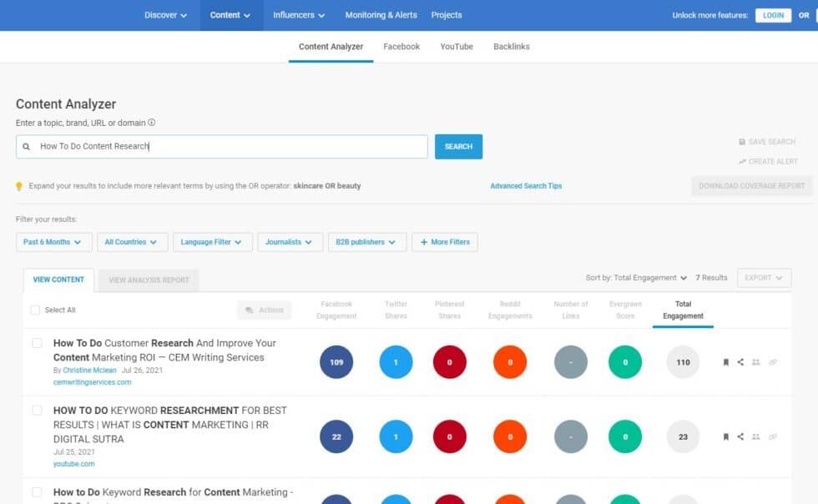Viewport: 818px width, 504px height.
Task: Click the lightbulb tip icon
Action: tap(19, 186)
